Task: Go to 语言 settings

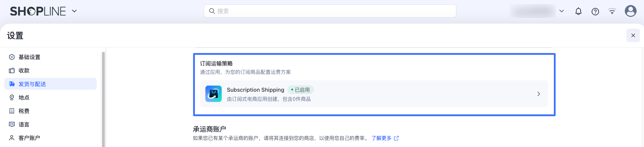Action: click(24, 124)
